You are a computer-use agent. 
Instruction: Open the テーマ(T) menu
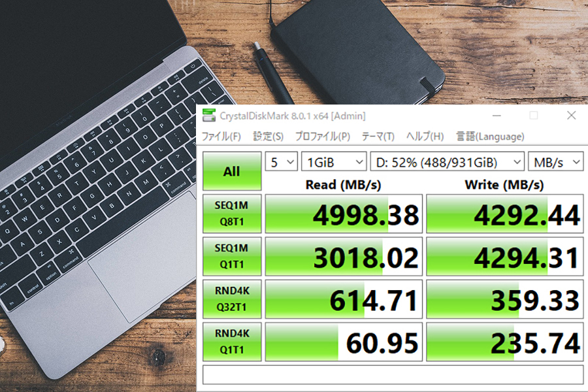point(378,136)
